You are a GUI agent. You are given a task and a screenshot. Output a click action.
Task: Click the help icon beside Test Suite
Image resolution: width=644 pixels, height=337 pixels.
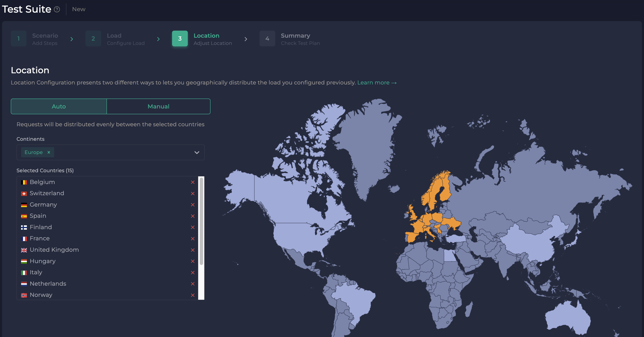tap(57, 10)
